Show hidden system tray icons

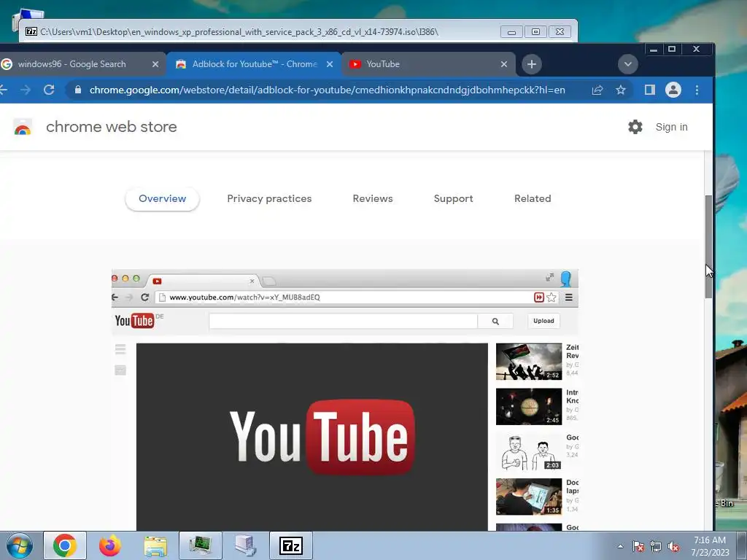[620, 547]
